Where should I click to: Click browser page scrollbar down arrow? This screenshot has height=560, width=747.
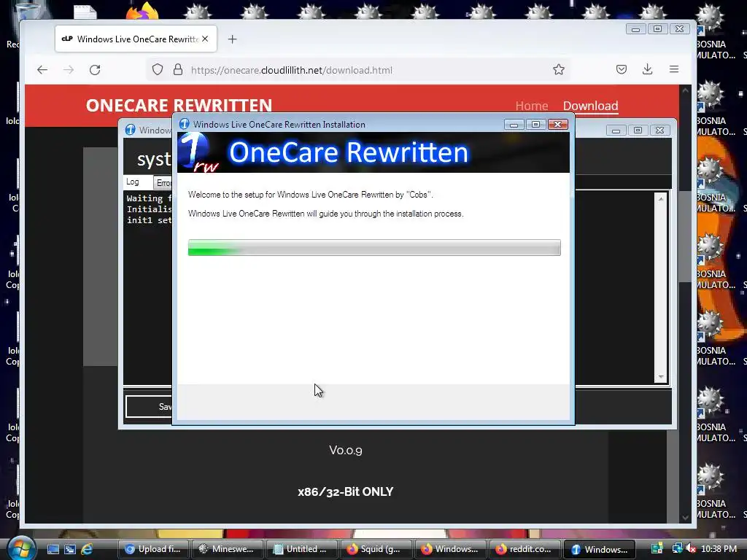point(685,518)
